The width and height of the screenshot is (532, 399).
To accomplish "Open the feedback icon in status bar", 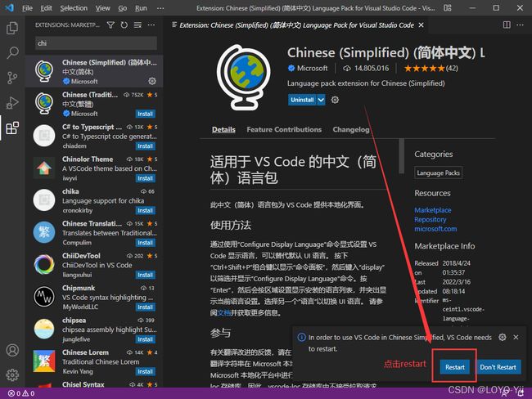I will tap(505, 393).
